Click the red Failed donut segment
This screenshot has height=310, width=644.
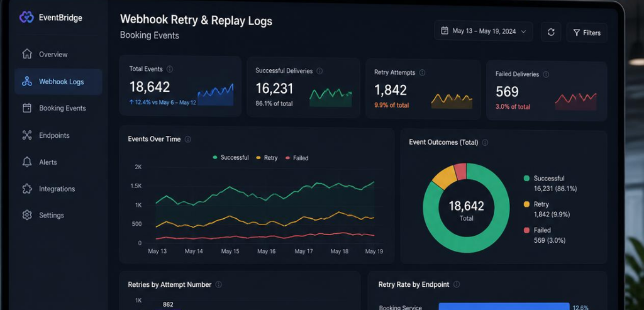coord(460,171)
